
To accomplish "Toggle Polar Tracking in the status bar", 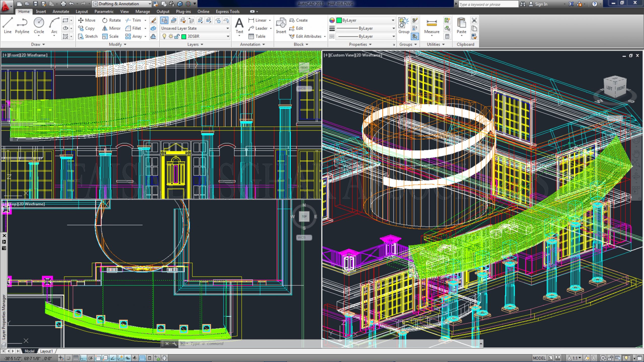I will [x=91, y=358].
